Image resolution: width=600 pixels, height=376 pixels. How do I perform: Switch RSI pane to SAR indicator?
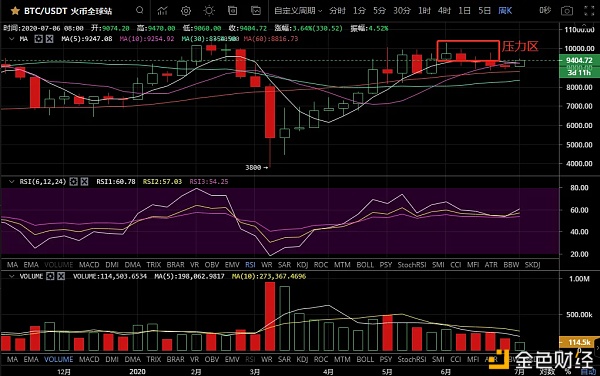[284, 265]
